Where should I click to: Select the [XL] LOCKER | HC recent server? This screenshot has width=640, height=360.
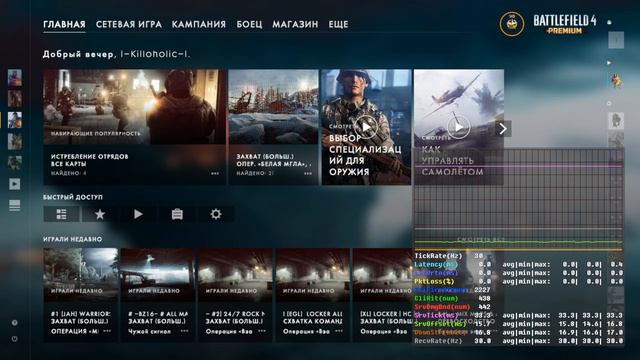pos(382,295)
